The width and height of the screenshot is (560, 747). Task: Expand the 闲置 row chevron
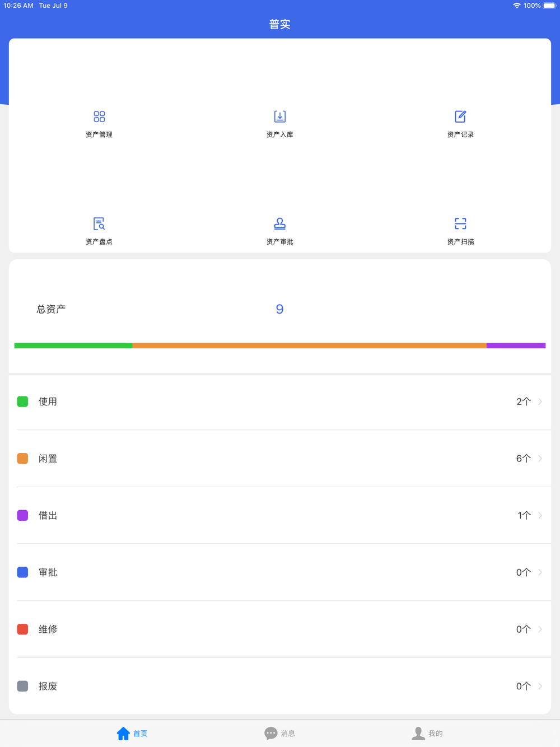point(540,459)
